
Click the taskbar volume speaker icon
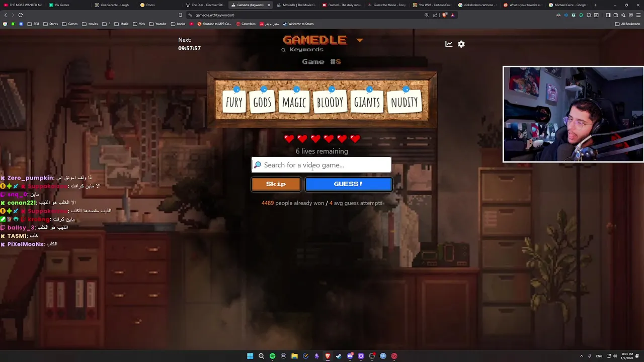615,356
